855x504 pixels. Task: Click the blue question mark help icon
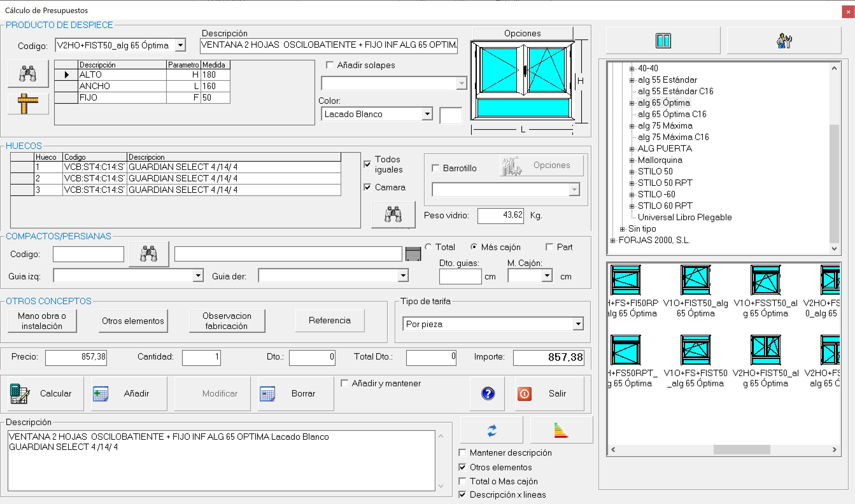487,394
